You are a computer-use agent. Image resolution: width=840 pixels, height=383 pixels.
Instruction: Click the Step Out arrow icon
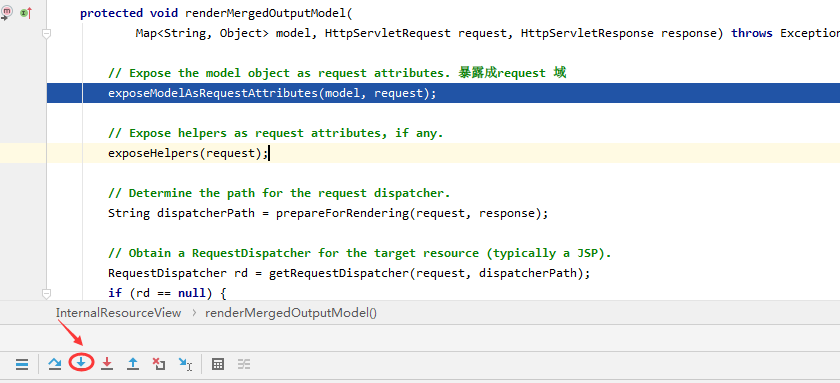click(x=133, y=364)
